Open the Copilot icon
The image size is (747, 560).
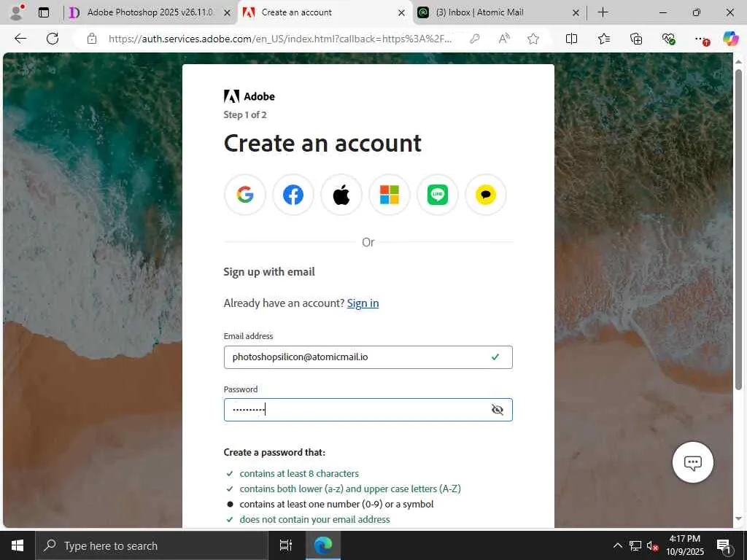(x=730, y=39)
